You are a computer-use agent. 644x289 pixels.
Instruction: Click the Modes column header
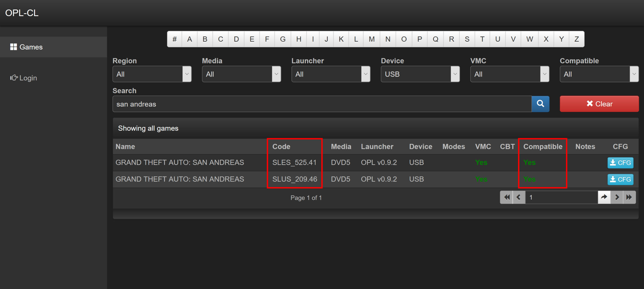[454, 147]
